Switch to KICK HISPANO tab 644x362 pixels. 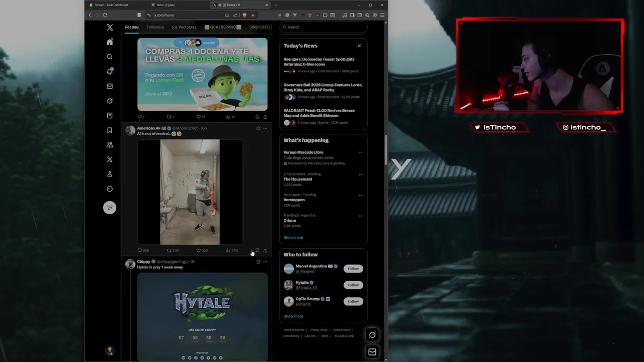[x=223, y=27]
